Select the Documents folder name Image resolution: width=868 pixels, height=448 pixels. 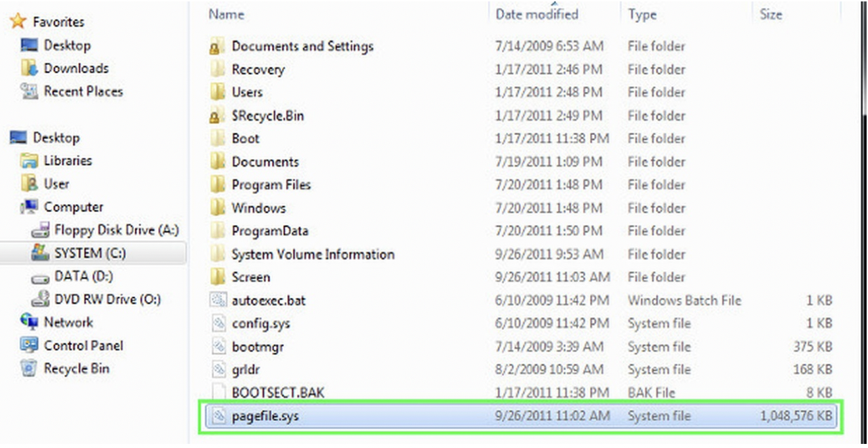[x=265, y=162]
